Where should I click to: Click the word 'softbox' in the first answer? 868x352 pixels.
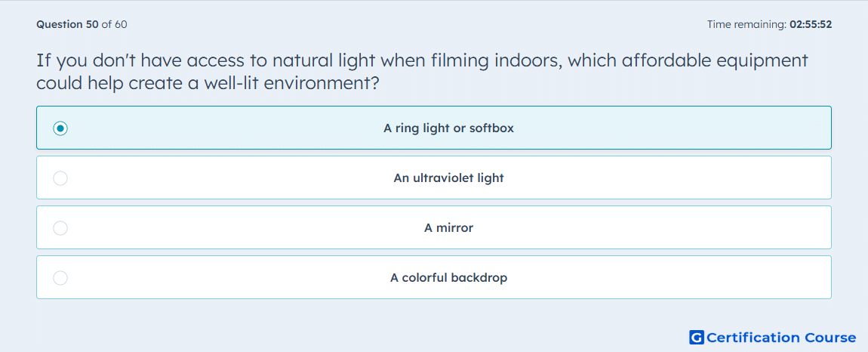click(491, 128)
